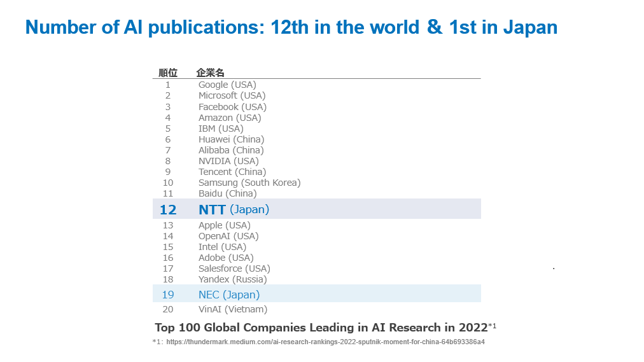The height and width of the screenshot is (362, 644).
Task: Select Baidu (China) in the ranking
Action: tap(228, 193)
